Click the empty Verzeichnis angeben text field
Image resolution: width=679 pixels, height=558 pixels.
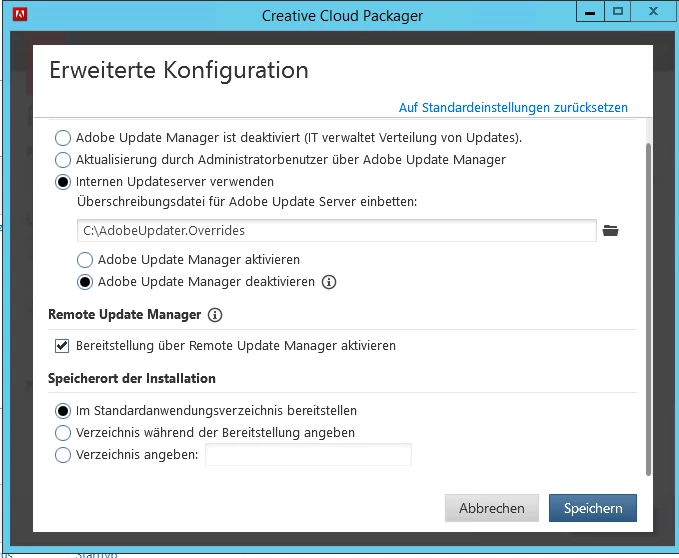coord(308,455)
